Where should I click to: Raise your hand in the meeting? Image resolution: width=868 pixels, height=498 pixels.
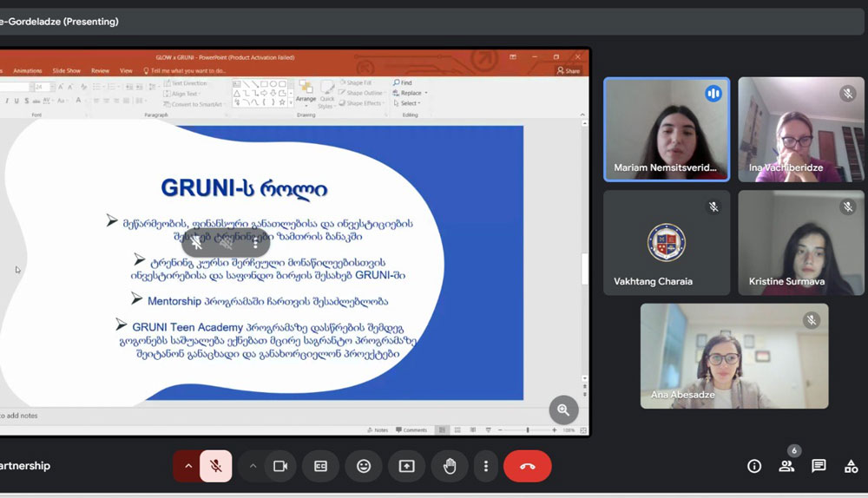(450, 466)
